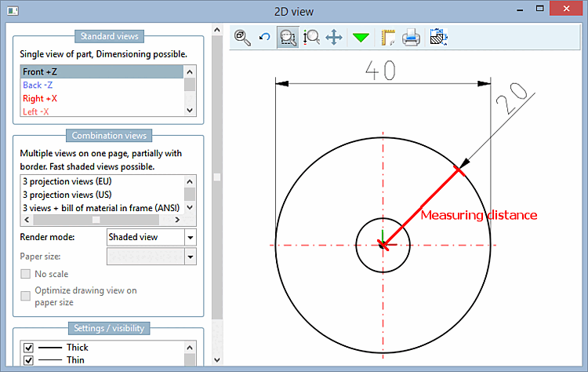Expand the Paper size dropdown
This screenshot has width=588, height=372.
click(x=190, y=257)
